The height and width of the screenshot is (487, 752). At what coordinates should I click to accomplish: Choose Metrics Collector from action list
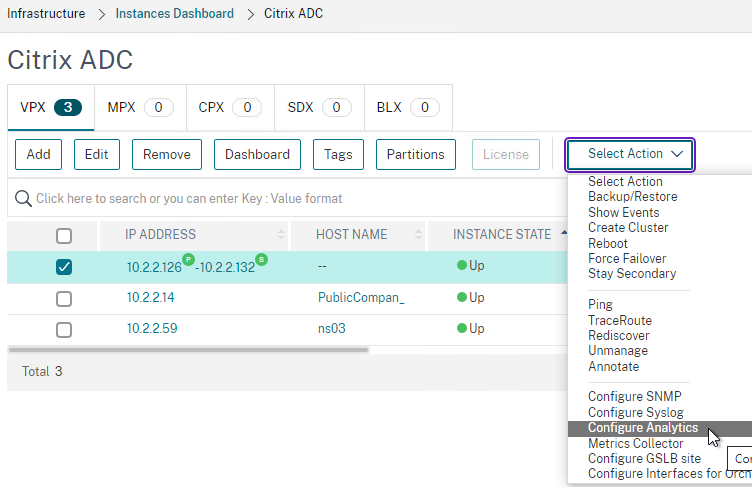pyautogui.click(x=635, y=443)
